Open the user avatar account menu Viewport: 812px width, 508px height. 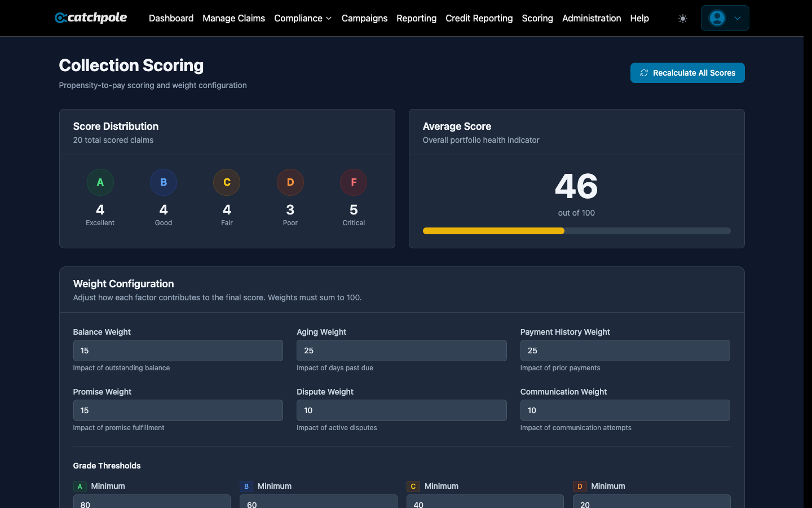pos(725,18)
